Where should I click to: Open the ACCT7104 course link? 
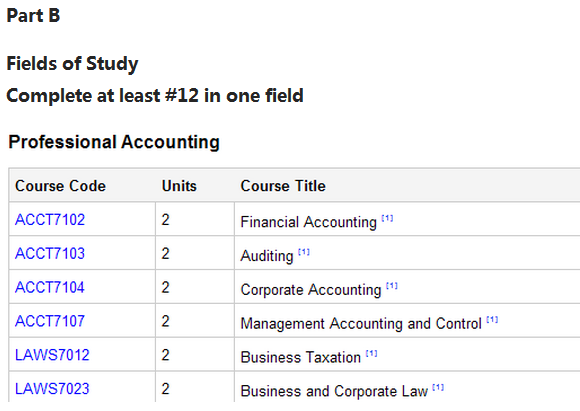(50, 287)
